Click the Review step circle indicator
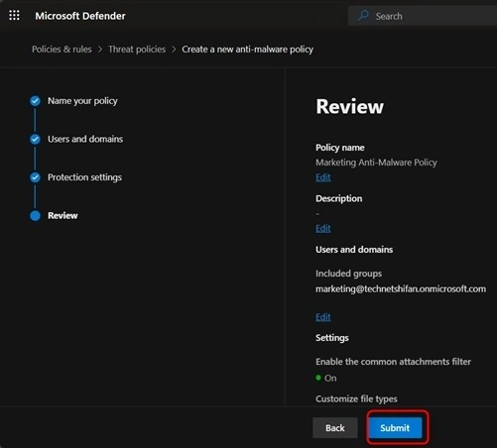Screen dimensions: 497x448 [x=35, y=216]
